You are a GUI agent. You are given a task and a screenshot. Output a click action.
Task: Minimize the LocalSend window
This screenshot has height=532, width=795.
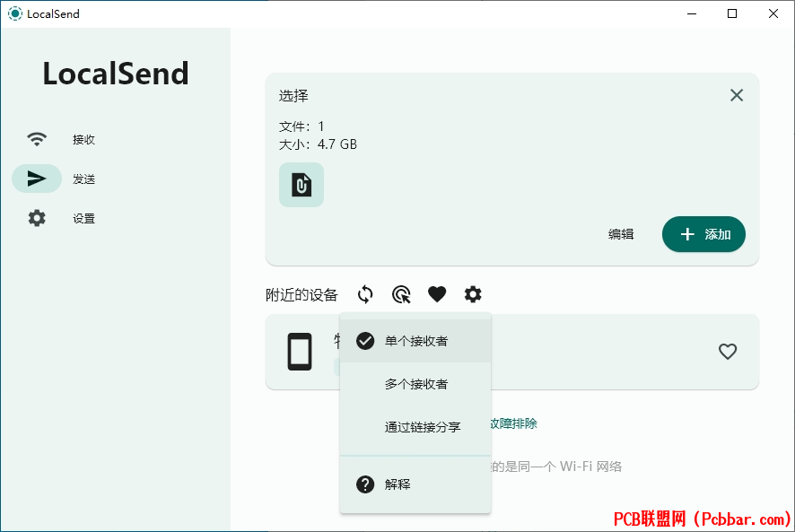(692, 13)
